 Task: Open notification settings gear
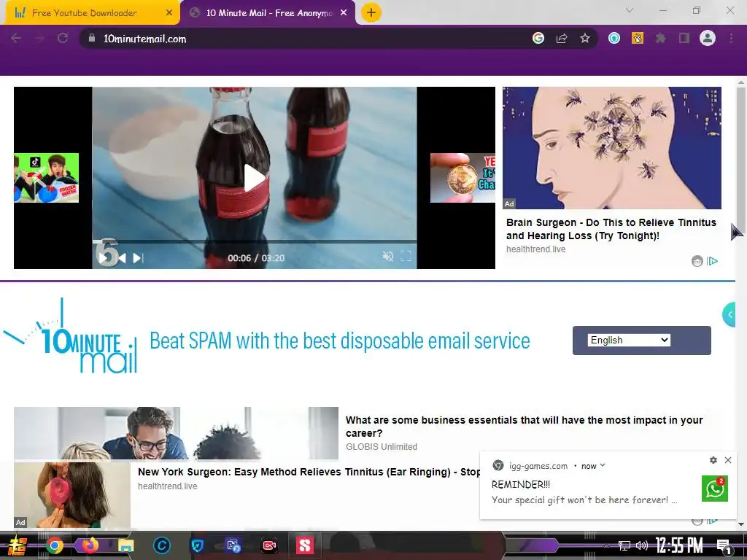click(713, 460)
